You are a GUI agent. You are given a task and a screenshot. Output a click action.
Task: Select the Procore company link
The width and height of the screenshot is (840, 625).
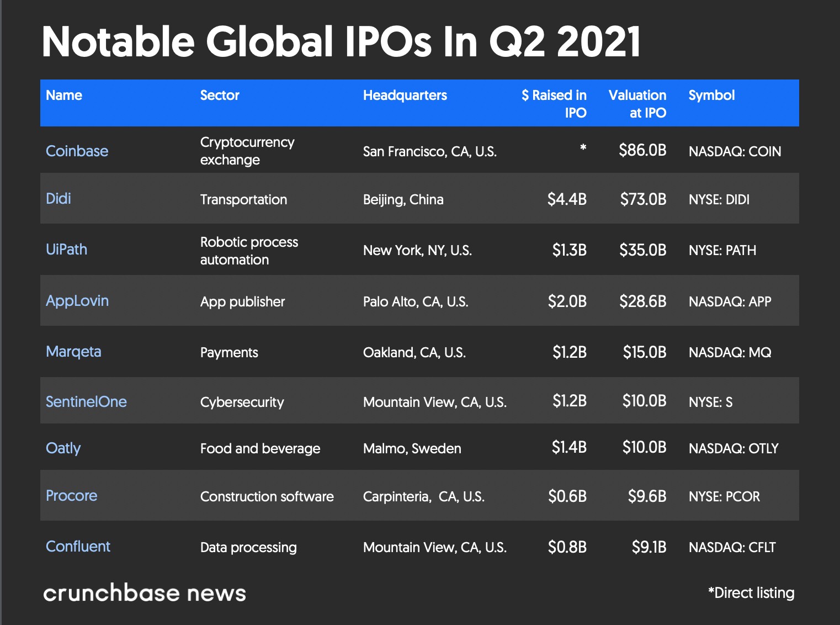click(71, 496)
